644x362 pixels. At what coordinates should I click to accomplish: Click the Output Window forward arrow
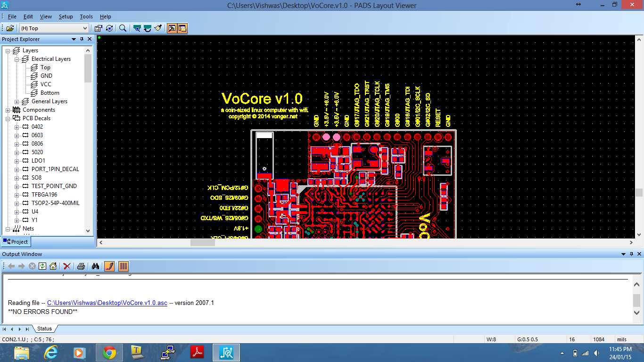coord(22,266)
